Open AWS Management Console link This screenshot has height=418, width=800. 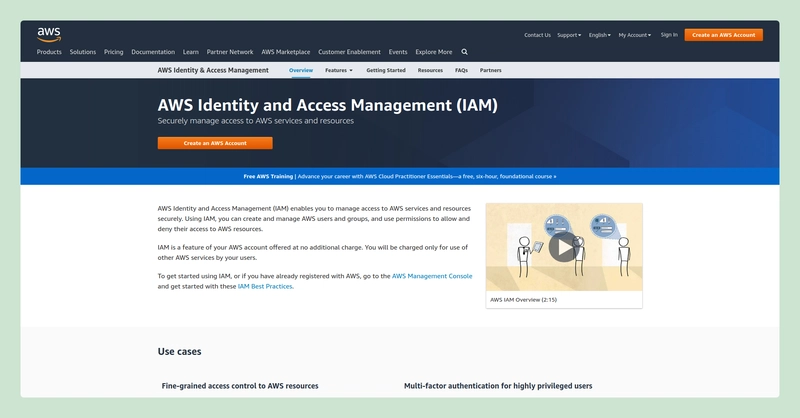tap(432, 276)
